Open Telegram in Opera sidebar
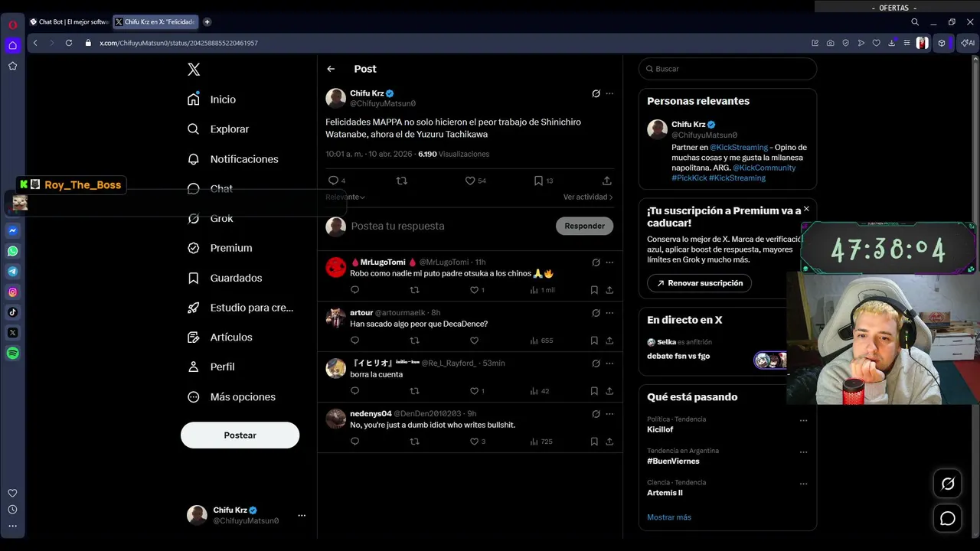This screenshot has width=980, height=551. (13, 272)
